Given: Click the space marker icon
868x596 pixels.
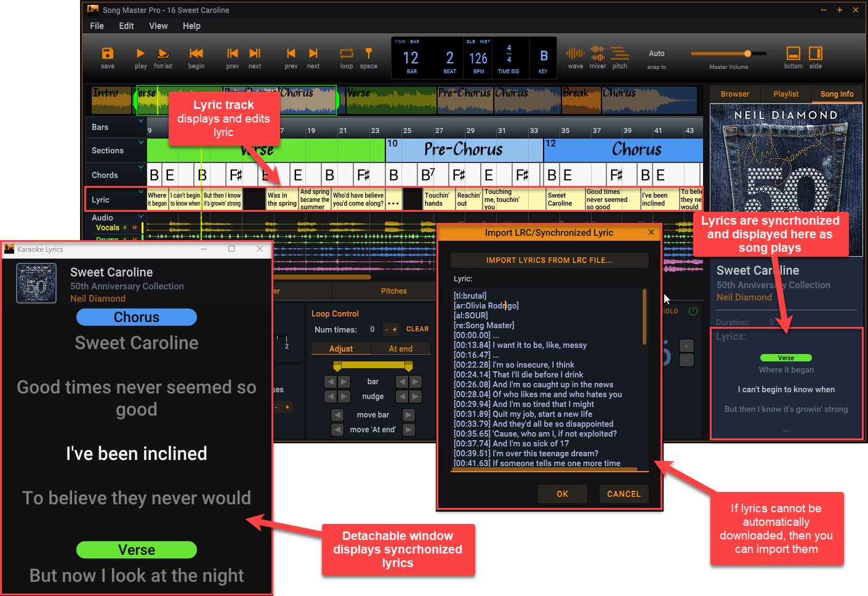Looking at the screenshot, I should [368, 54].
